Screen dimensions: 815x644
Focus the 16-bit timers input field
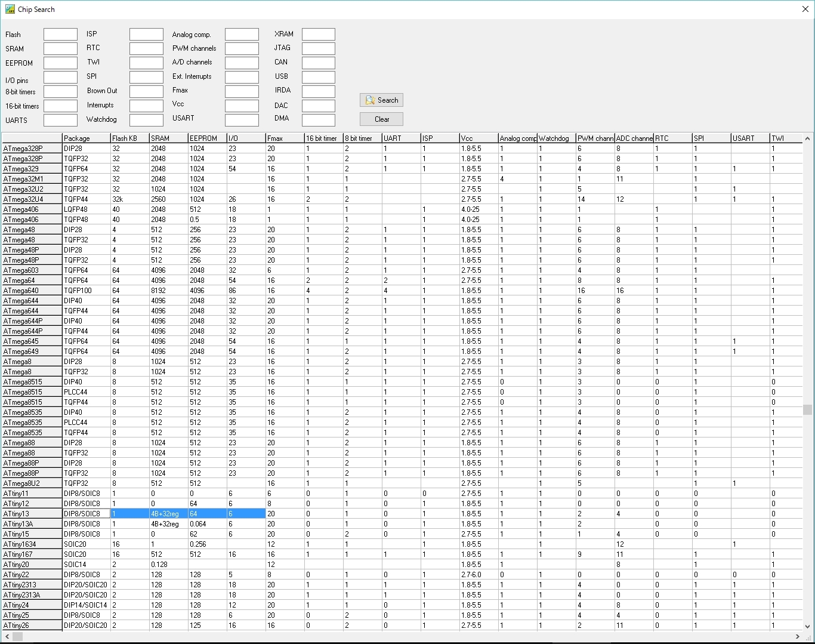tap(60, 106)
